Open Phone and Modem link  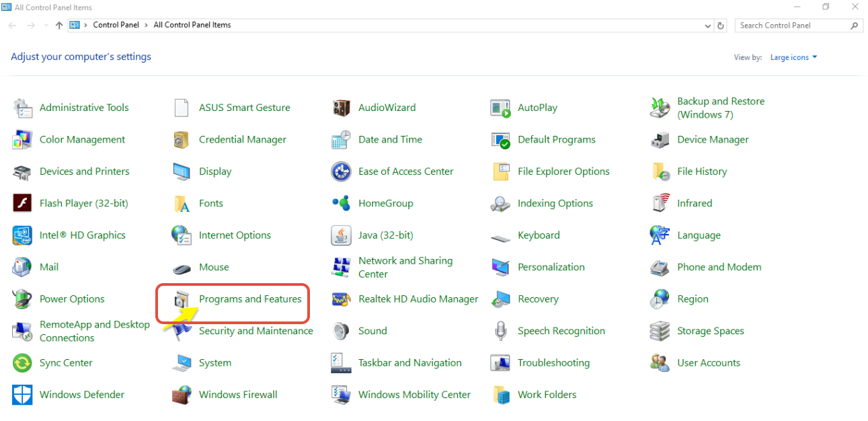[x=719, y=267]
